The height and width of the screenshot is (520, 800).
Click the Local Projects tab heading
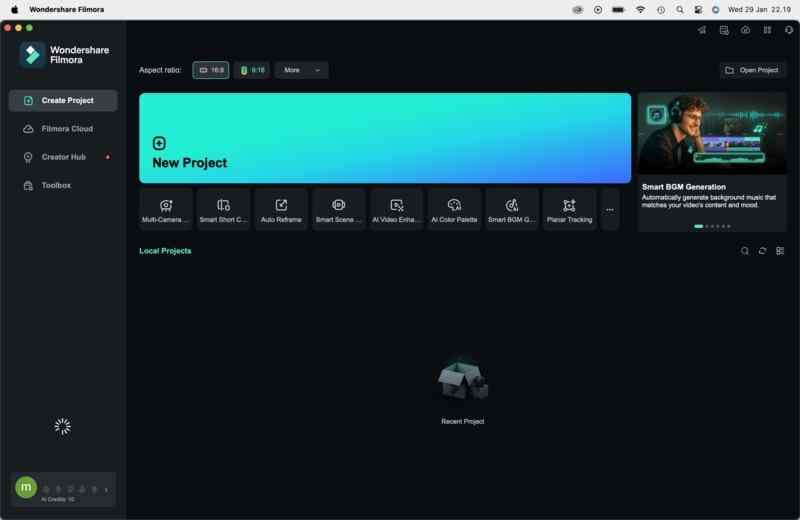tap(165, 251)
